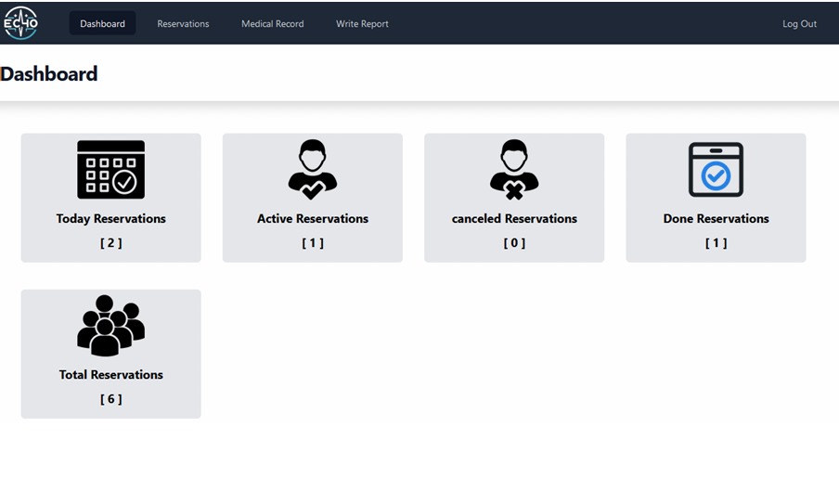839x504 pixels.
Task: Log out of the account
Action: click(x=799, y=23)
